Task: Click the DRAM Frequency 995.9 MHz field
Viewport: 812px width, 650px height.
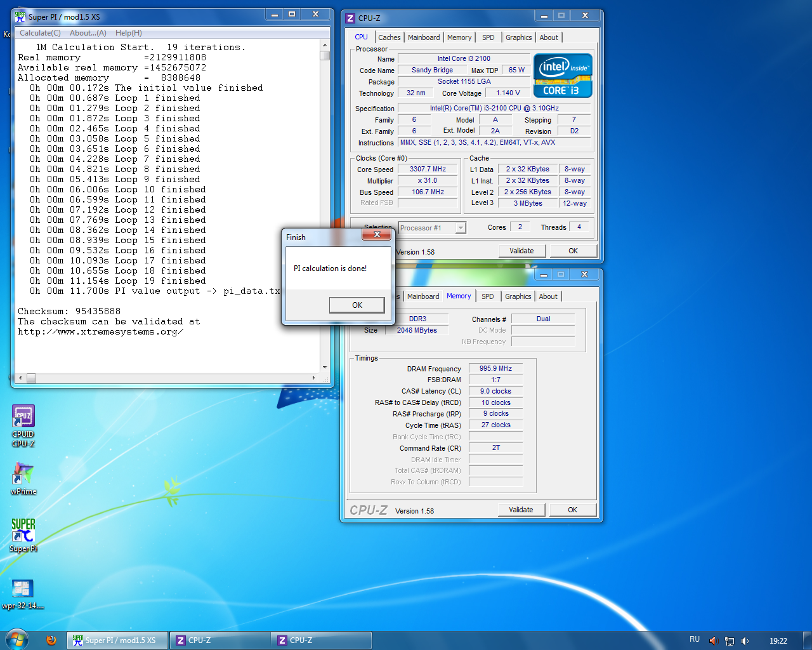Action: click(495, 368)
